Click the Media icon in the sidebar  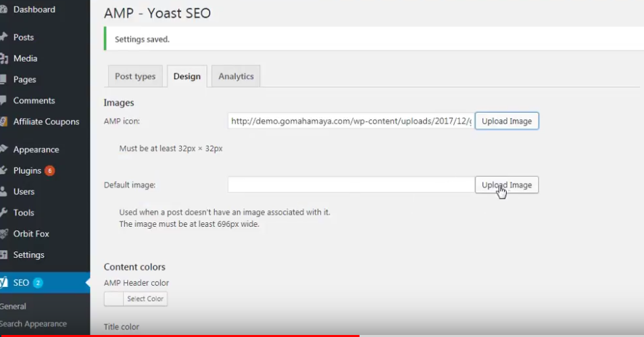[x=3, y=58]
